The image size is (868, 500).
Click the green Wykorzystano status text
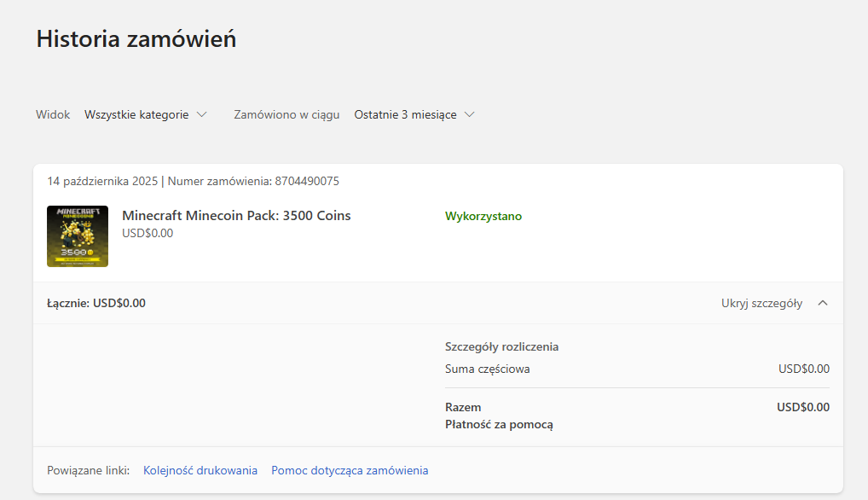tap(483, 216)
